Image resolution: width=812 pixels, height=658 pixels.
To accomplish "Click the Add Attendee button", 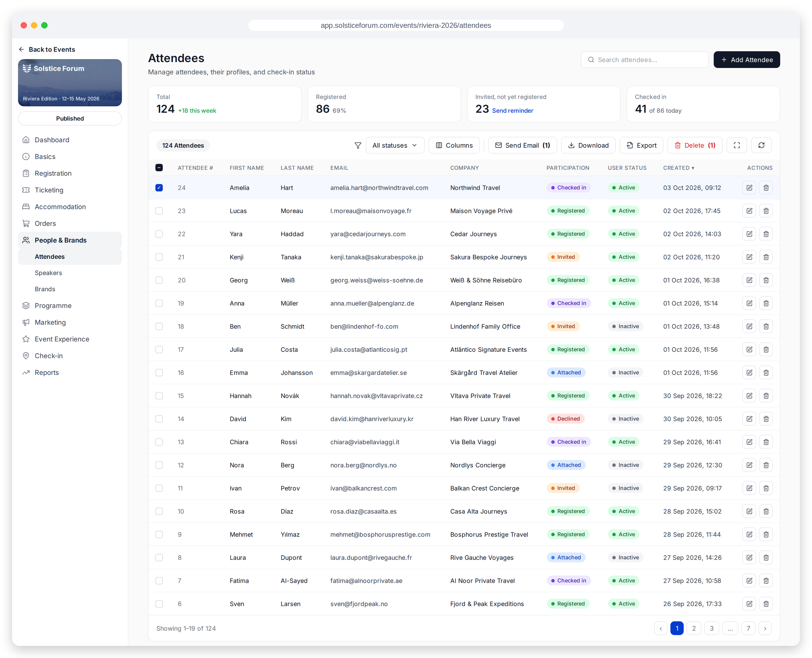I will (746, 60).
